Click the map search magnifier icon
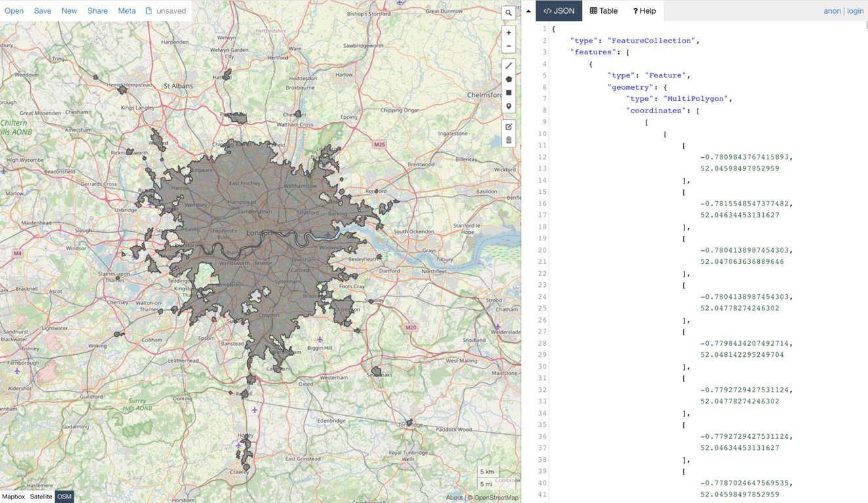This screenshot has height=503, width=868. 508,13
